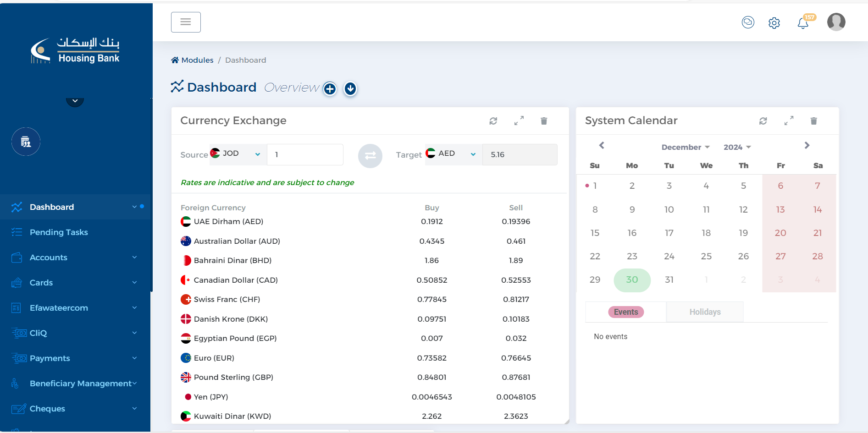Image resolution: width=868 pixels, height=433 pixels.
Task: Open the AED target currency dropdown
Action: coord(453,154)
